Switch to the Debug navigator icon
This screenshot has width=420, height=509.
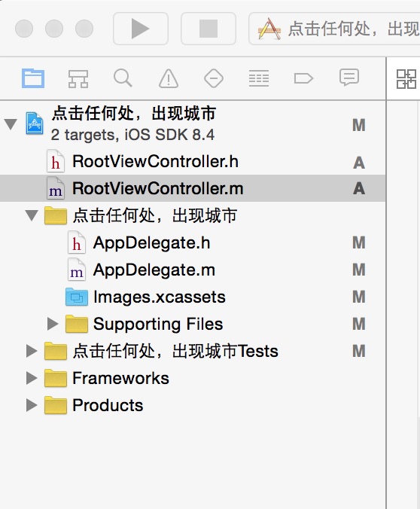pyautogui.click(x=259, y=78)
